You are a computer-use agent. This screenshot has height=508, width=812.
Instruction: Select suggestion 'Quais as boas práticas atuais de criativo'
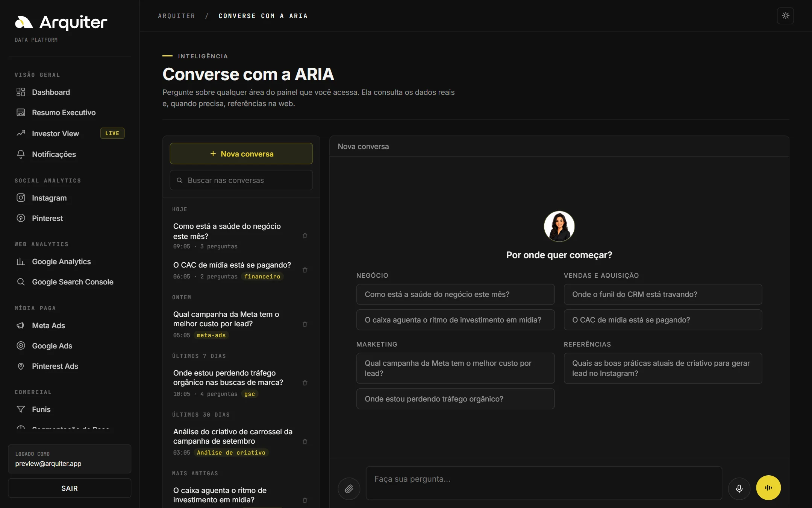663,368
